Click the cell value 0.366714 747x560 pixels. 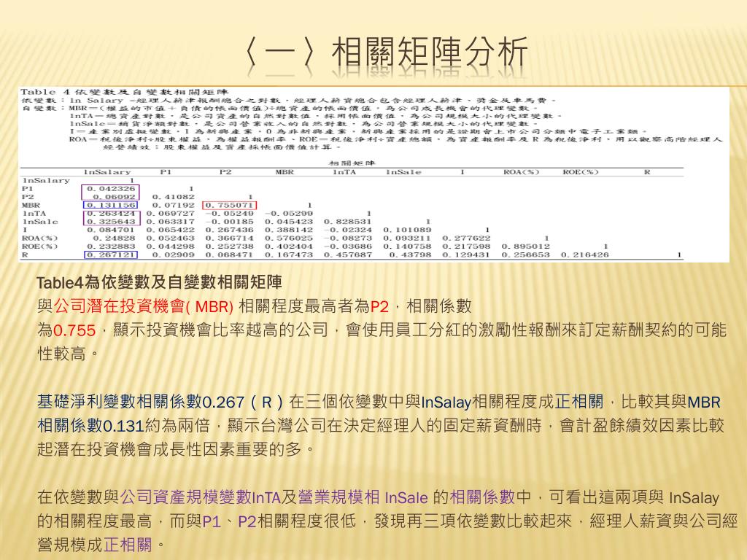click(230, 238)
